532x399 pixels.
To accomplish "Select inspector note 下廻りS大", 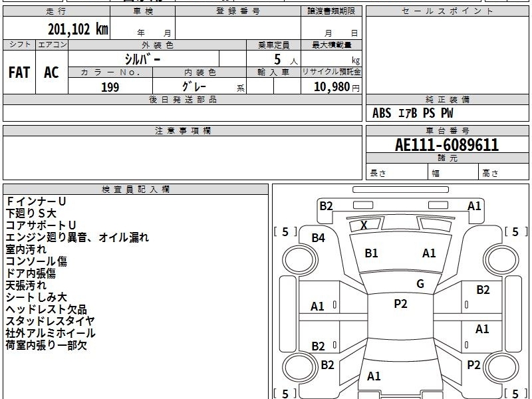I will point(31,213).
